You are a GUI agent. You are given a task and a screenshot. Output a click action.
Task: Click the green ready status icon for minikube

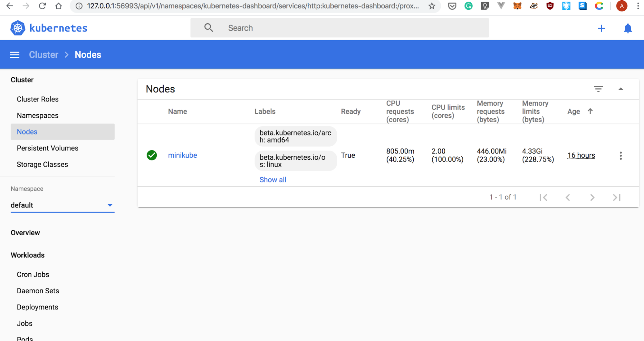tap(152, 155)
